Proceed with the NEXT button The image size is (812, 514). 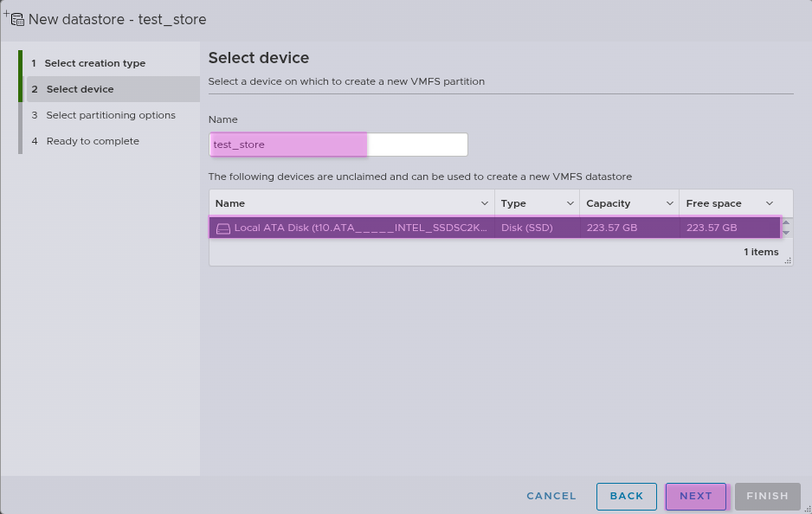click(x=695, y=496)
